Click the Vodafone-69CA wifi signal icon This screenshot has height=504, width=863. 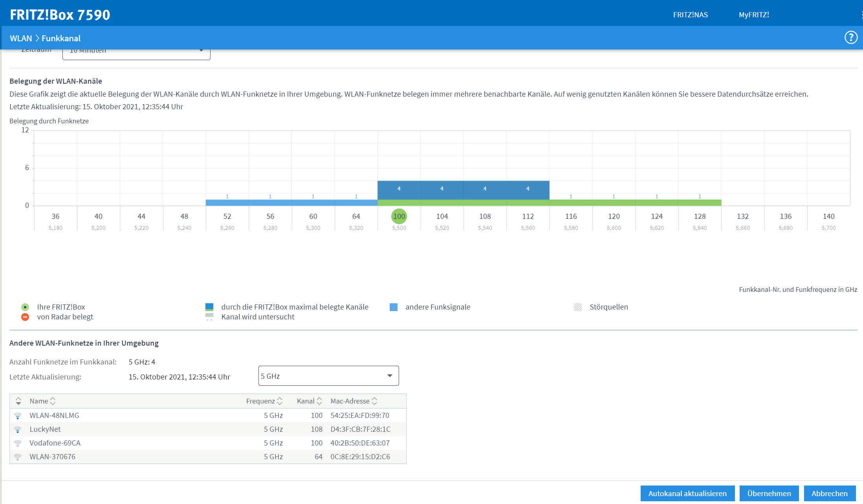coord(18,443)
